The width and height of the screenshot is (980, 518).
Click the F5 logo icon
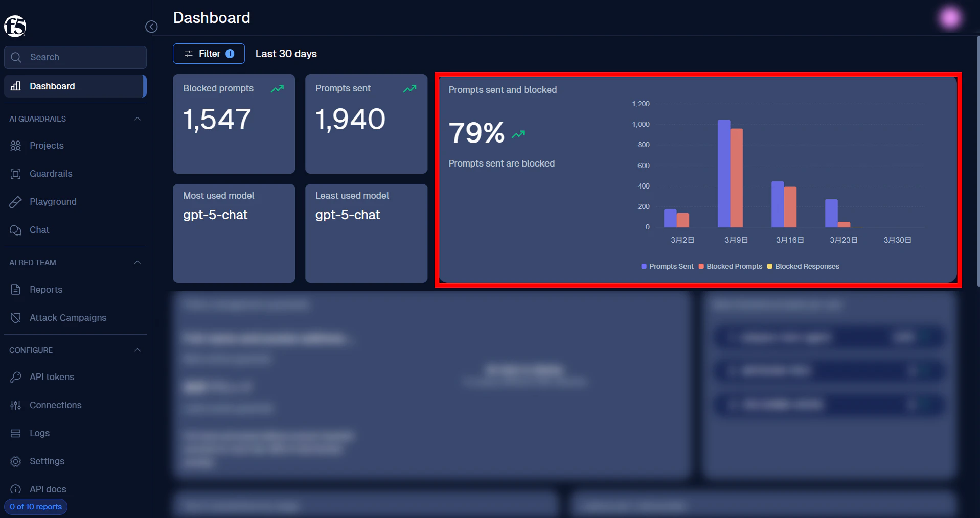[x=15, y=26]
